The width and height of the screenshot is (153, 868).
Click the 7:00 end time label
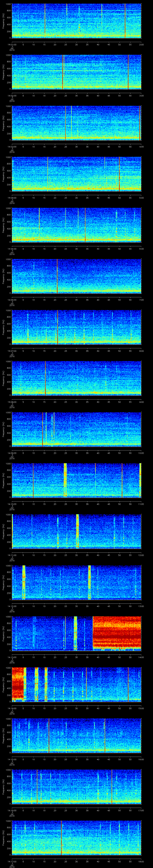[x=141, y=300]
